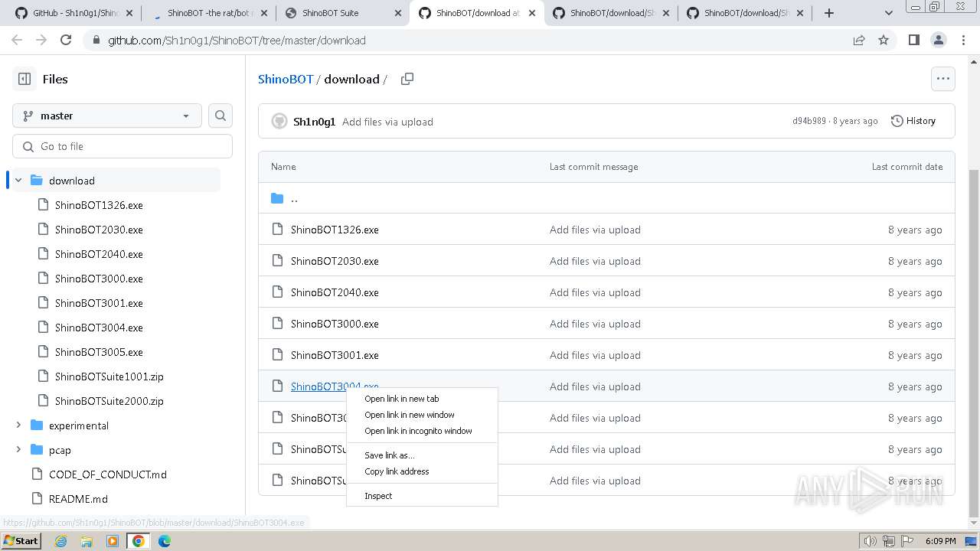This screenshot has width=980, height=551.
Task: Click parent directory '..' link
Action: 294,198
